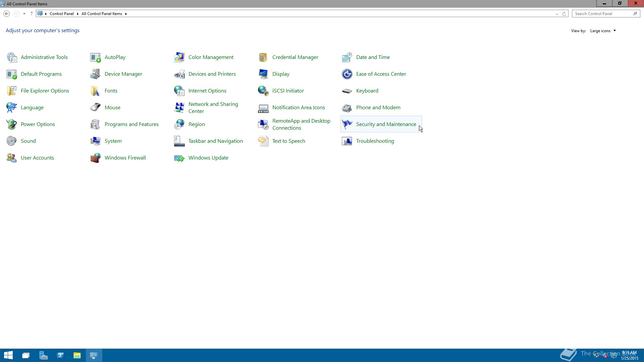Click the Sound link

28,141
